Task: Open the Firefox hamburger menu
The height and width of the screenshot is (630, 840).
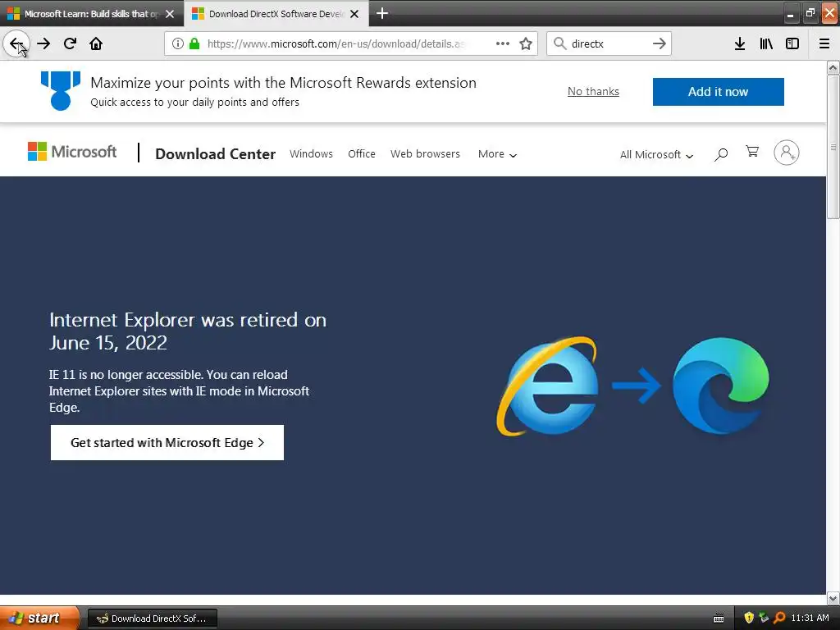Action: (x=824, y=43)
